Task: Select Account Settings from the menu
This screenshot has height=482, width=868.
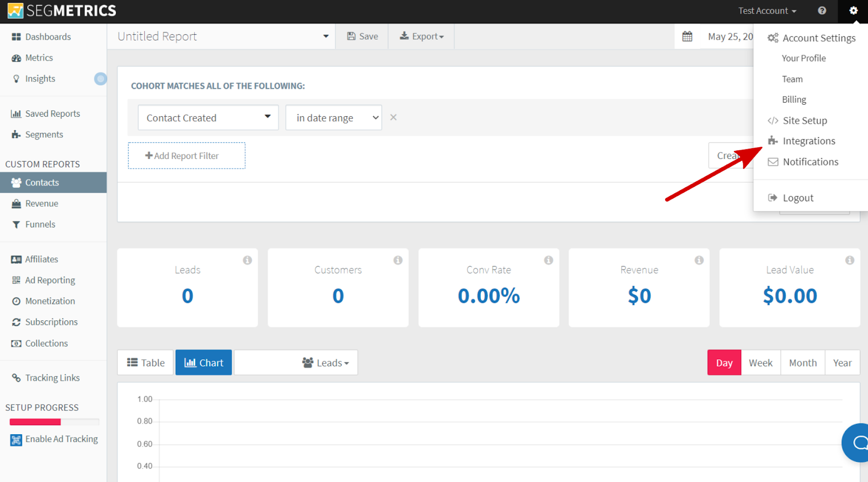Action: [812, 38]
